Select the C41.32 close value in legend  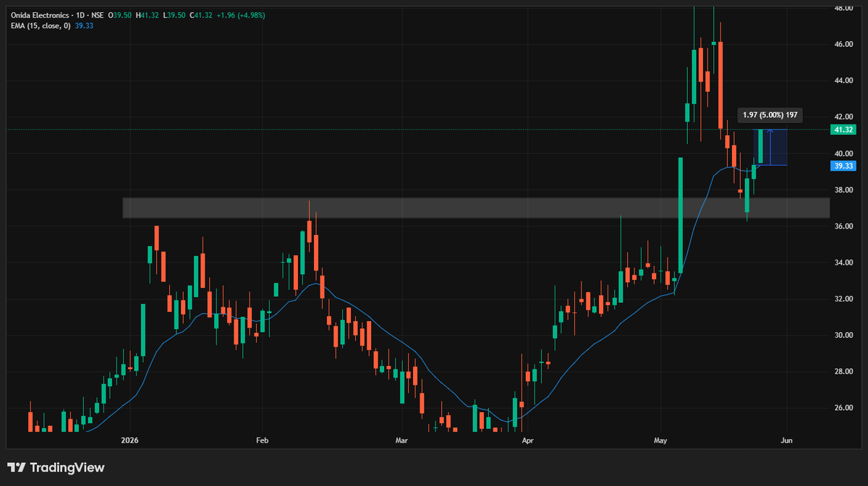pos(200,14)
